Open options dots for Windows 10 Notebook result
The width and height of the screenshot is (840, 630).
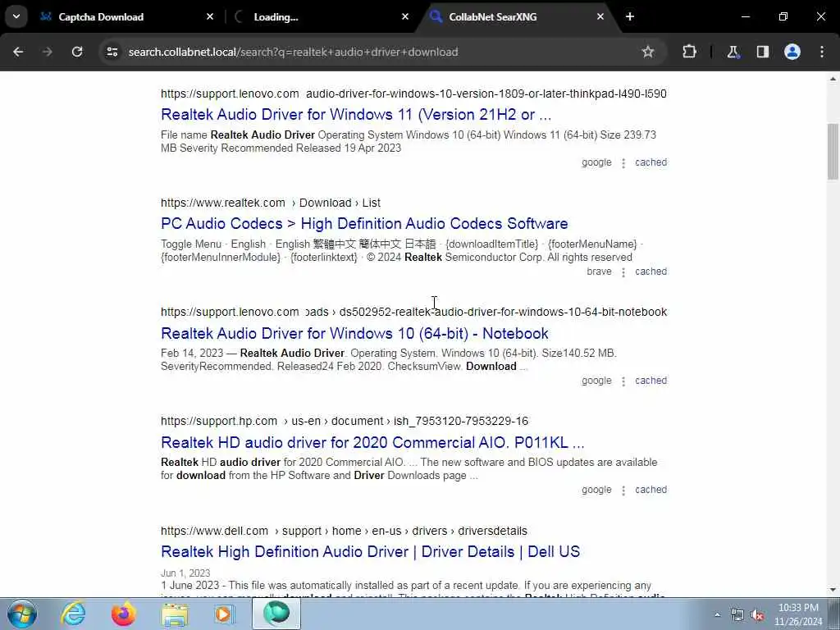(623, 381)
